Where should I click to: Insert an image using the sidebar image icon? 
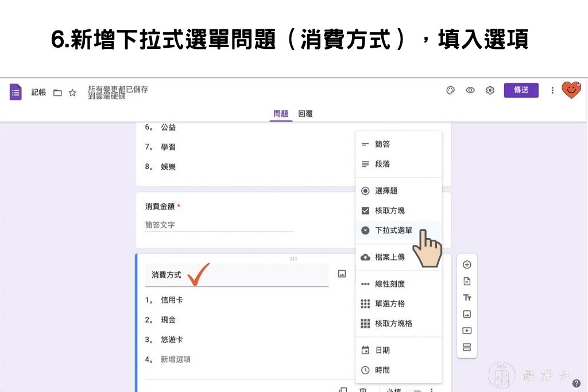point(467,314)
